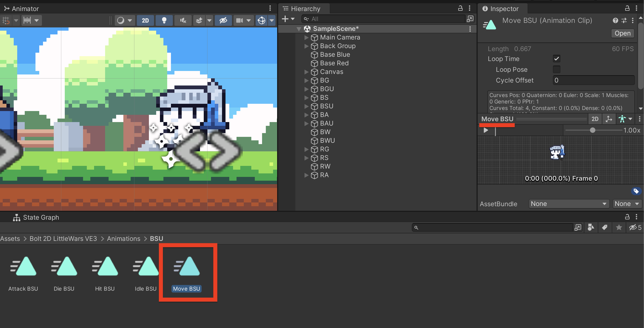Toggle 2D view mode in Scene toolbar
The image size is (644, 328).
pos(145,20)
